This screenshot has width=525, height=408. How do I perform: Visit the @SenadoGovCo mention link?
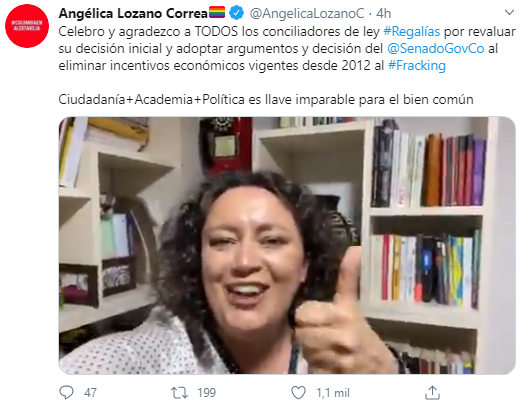point(436,49)
